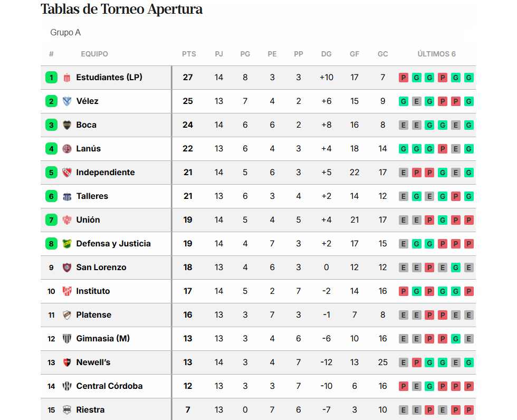Click the Defensa y Justicia crest
The image size is (517, 420).
pos(67,244)
